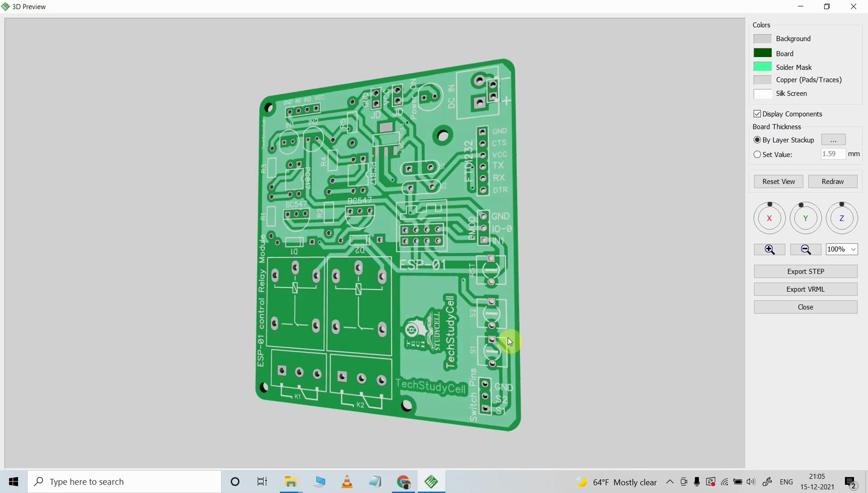868x493 pixels.
Task: Select the By Layer Stackup radio button
Action: coord(757,140)
